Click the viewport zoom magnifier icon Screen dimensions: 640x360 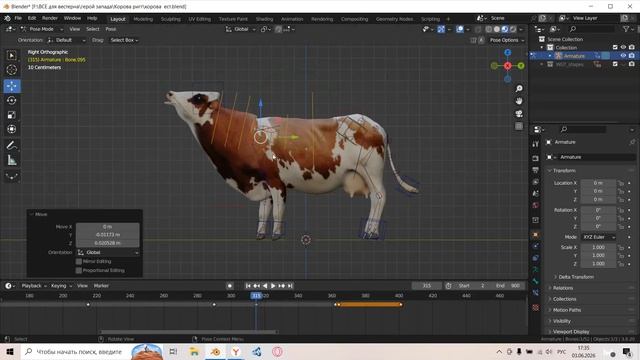pyautogui.click(x=519, y=89)
